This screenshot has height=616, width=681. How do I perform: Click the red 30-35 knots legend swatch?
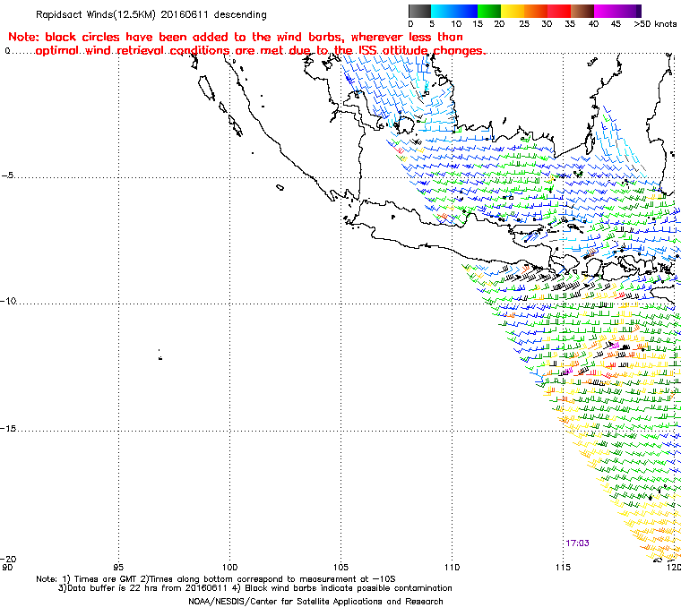(x=559, y=11)
